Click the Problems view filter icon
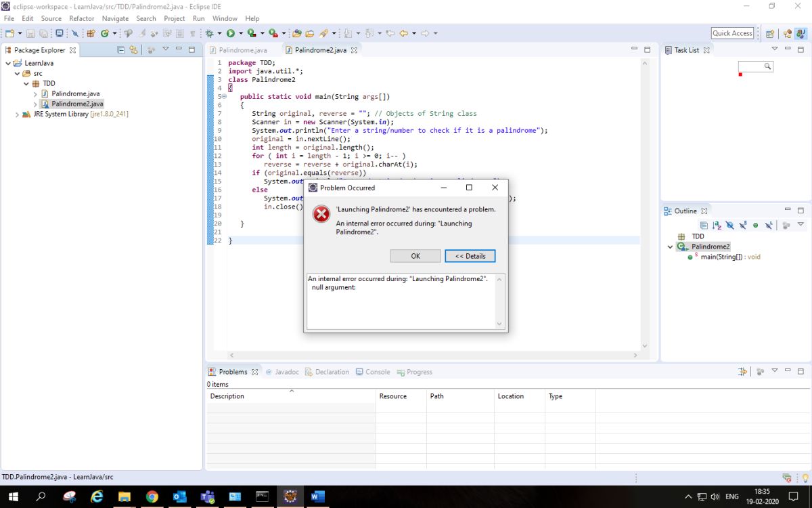 (x=743, y=371)
